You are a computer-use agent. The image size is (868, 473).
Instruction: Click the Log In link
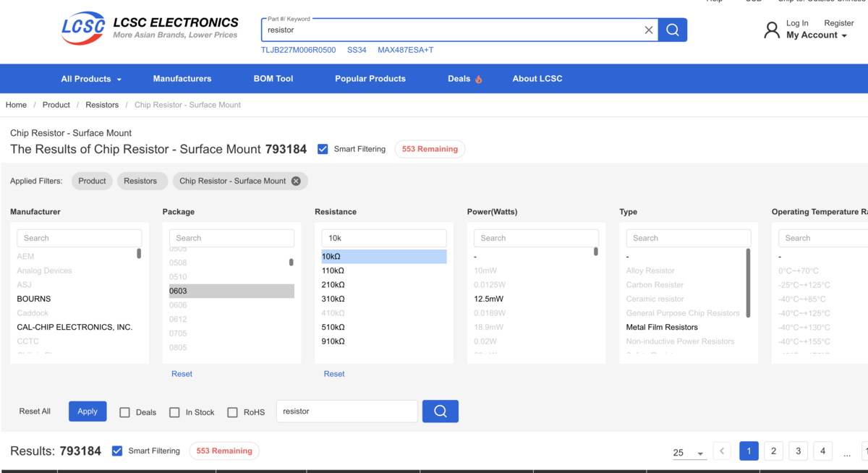(x=797, y=23)
